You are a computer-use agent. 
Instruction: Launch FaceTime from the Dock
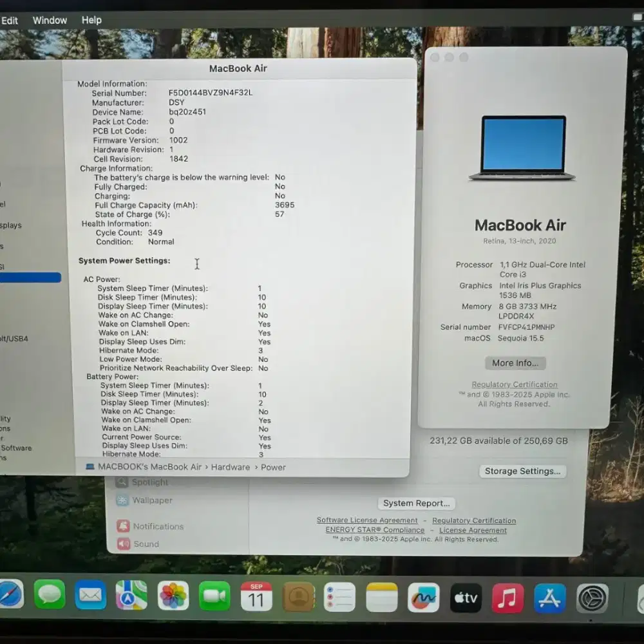pyautogui.click(x=214, y=596)
